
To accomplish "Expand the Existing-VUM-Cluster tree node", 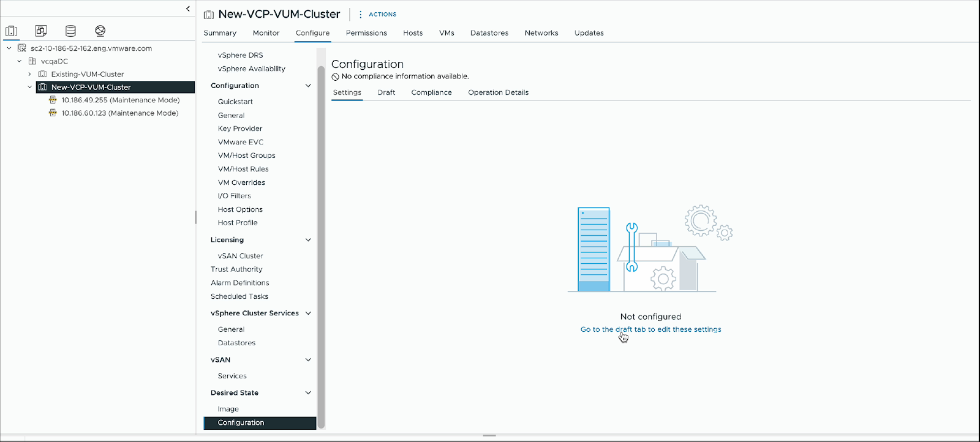I will tap(29, 74).
